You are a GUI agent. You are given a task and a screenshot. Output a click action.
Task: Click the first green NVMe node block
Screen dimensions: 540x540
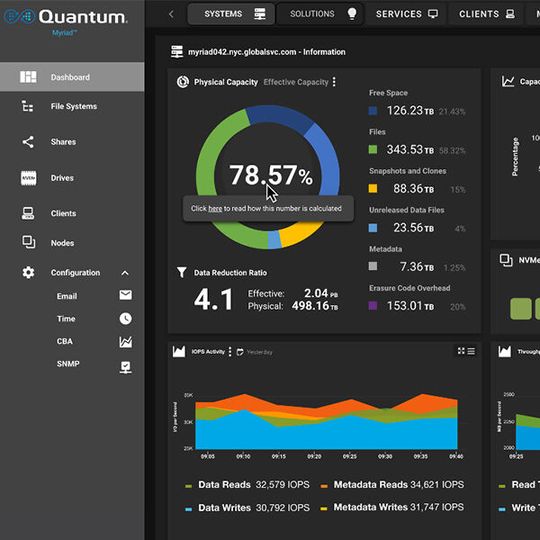(x=520, y=309)
